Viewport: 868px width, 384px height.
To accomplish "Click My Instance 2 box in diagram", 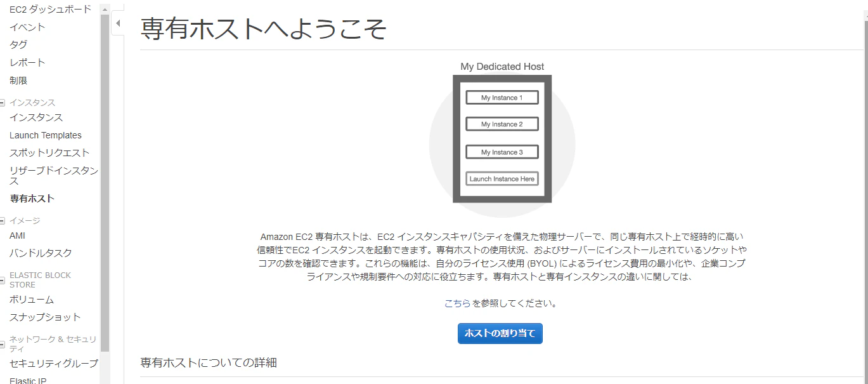I will click(x=502, y=124).
